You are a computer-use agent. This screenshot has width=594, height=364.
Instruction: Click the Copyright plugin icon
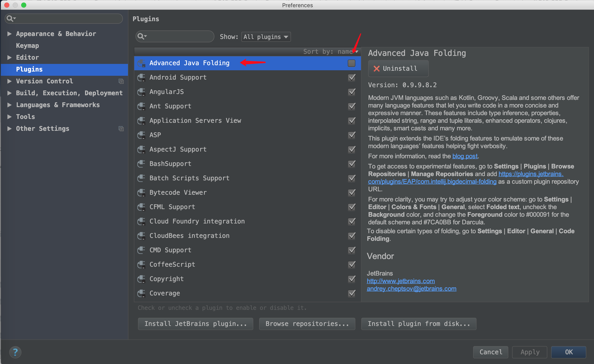click(x=141, y=279)
